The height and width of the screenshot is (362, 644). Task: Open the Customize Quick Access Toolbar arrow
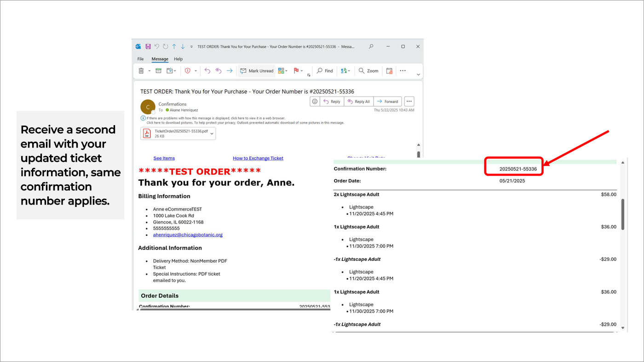pos(191,46)
